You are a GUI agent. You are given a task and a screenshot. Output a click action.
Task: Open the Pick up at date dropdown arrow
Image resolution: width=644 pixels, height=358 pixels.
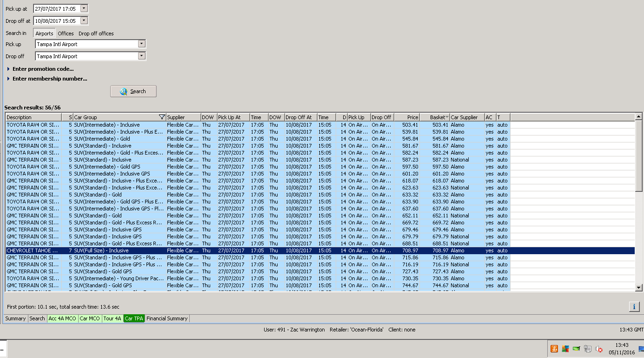pos(84,8)
